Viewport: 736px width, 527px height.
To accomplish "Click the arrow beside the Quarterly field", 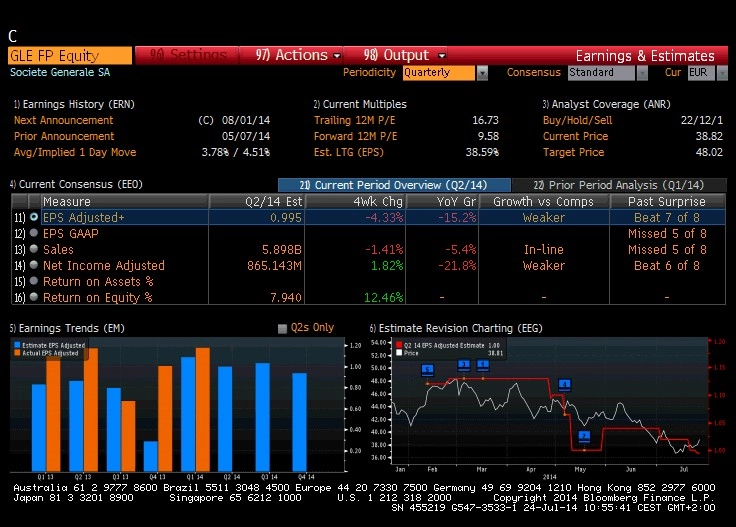I will pos(482,73).
